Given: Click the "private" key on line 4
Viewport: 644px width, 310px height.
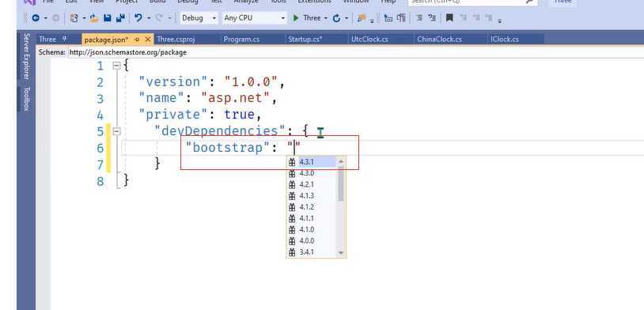Looking at the screenshot, I should coord(173,115).
